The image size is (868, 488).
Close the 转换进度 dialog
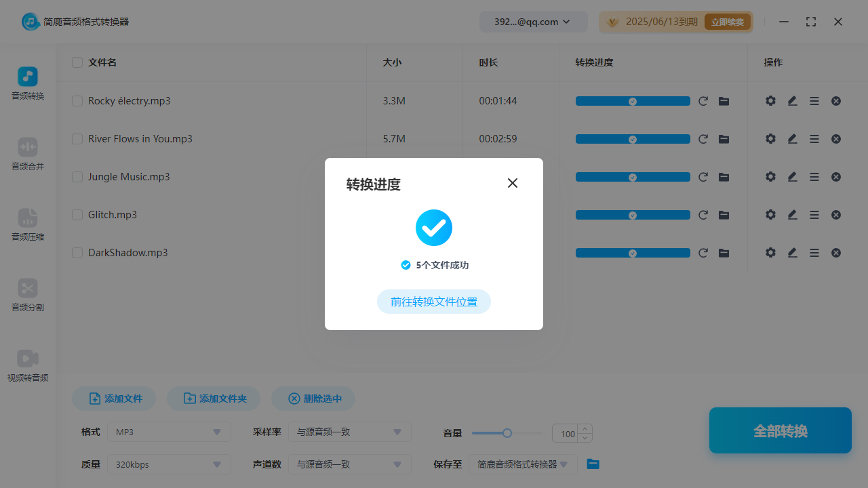pyautogui.click(x=513, y=183)
